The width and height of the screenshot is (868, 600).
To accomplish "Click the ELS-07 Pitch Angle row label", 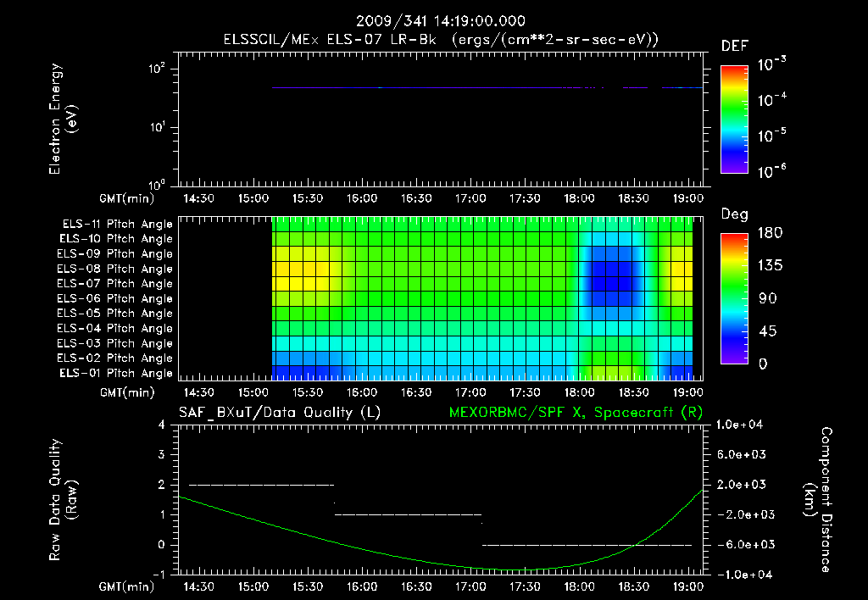I will point(115,284).
